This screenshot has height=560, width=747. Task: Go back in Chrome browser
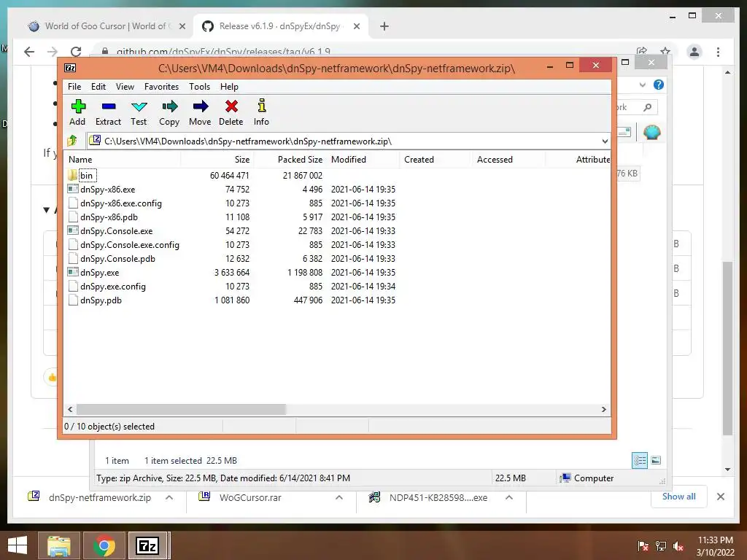pos(29,52)
